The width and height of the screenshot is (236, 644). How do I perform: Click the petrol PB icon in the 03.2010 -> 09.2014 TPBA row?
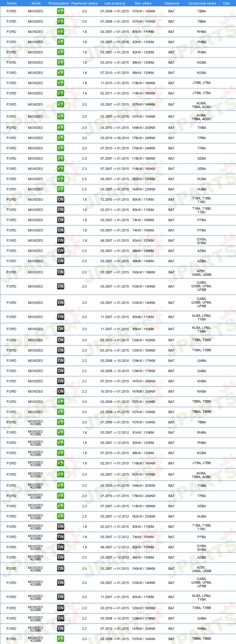click(x=60, y=138)
